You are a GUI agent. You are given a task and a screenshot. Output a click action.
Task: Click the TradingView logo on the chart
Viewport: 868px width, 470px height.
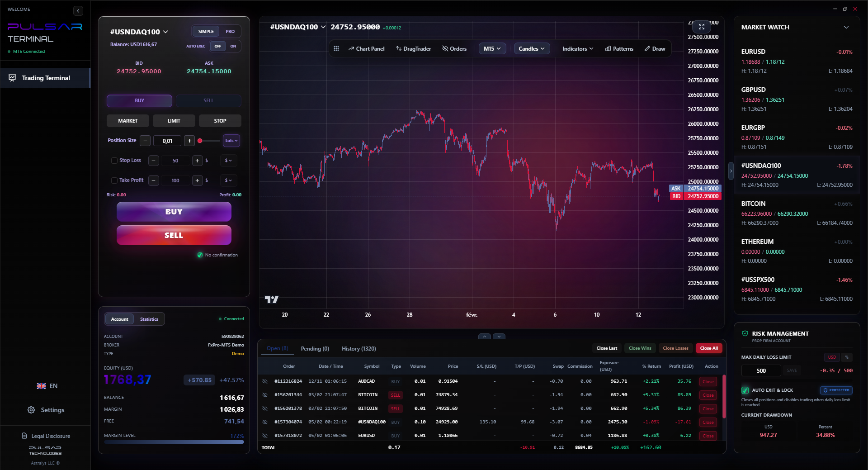point(271,299)
